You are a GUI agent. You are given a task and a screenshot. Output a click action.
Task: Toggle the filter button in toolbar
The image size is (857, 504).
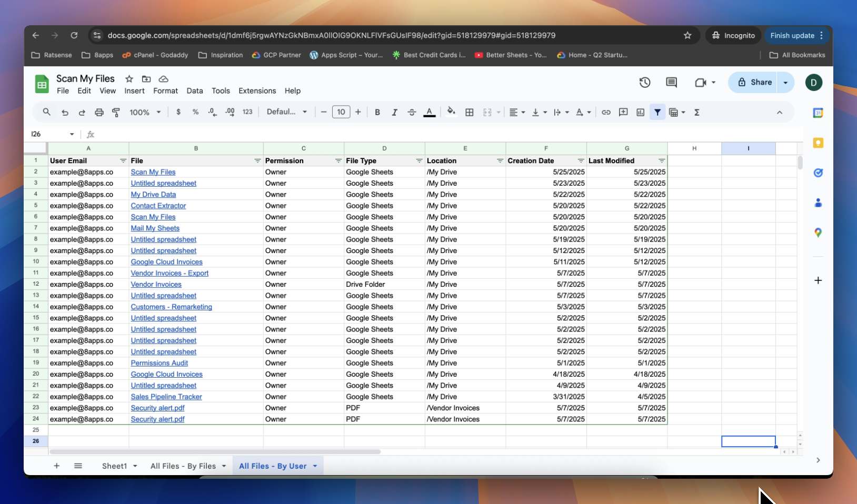point(657,112)
